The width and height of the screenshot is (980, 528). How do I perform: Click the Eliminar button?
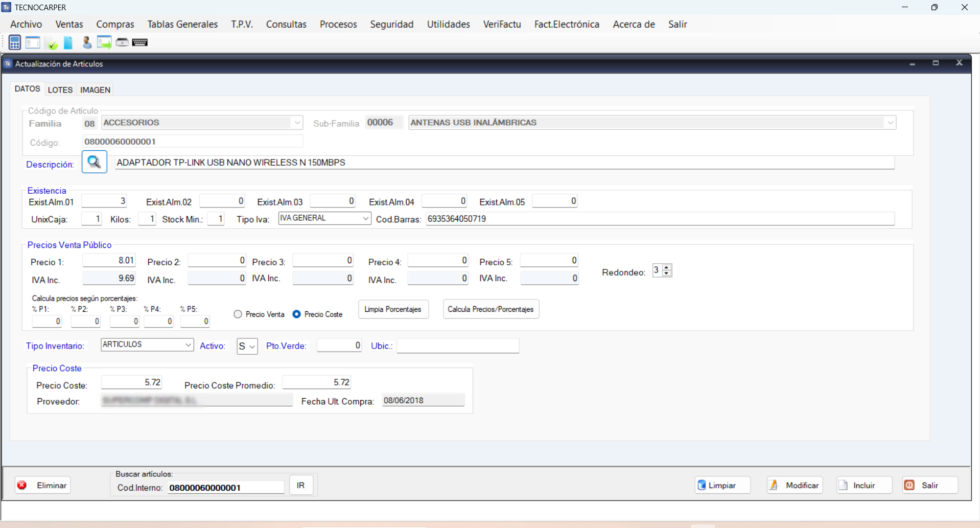[43, 485]
